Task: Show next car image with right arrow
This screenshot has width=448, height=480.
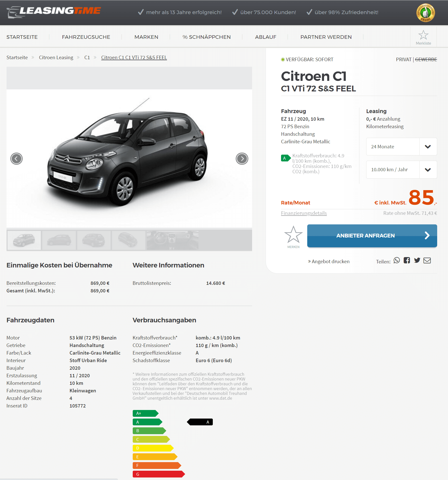Action: pos(242,159)
